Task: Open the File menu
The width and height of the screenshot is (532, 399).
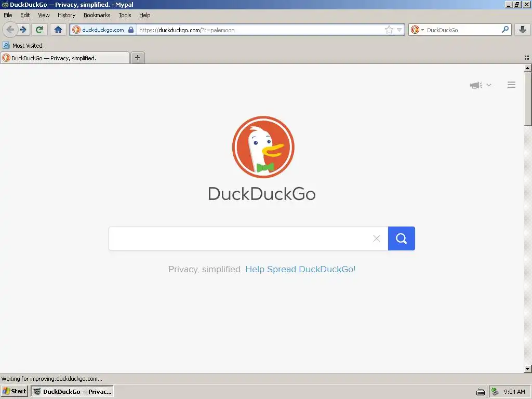Action: (8, 15)
